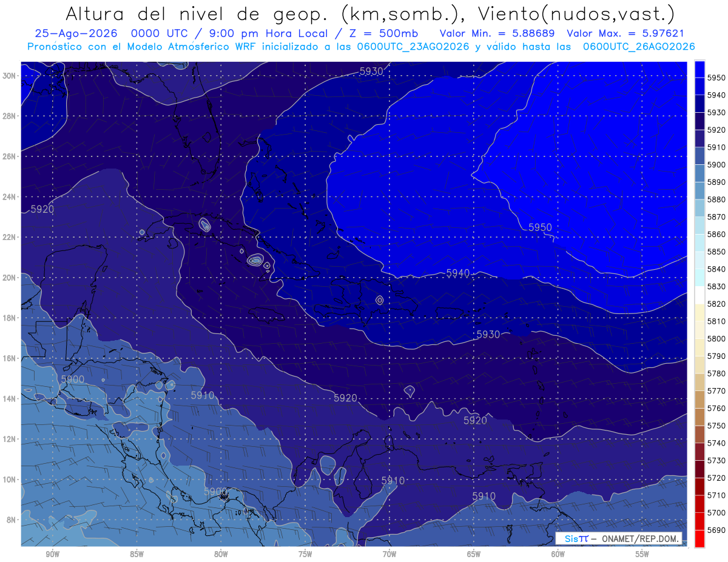This screenshot has height=562, width=728.
Task: Click the 5840 colorbar tick label
Action: point(717,269)
